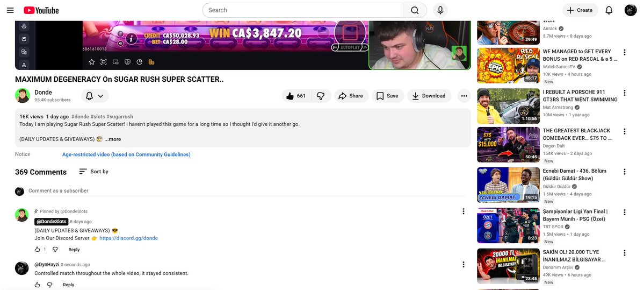Expand subscription notification bell dropdown
The width and height of the screenshot is (644, 290).
tap(95, 96)
